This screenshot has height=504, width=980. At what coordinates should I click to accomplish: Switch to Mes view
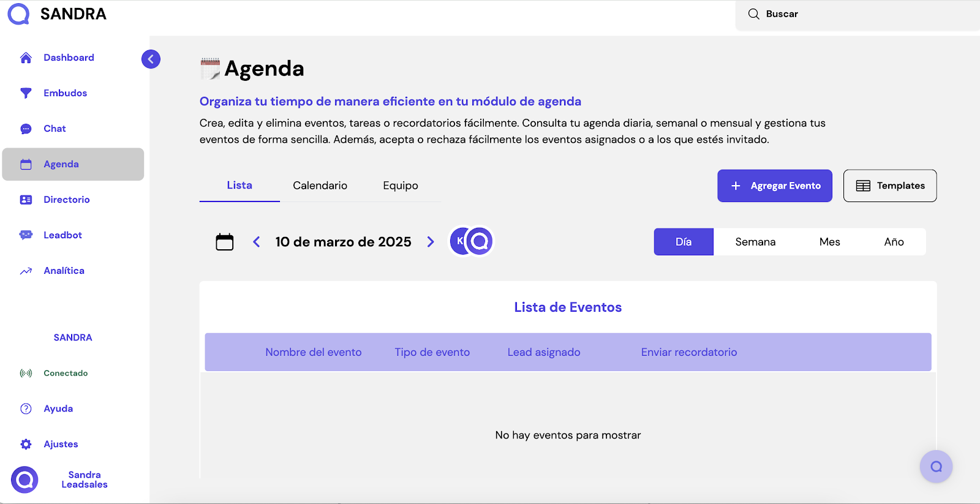[829, 242]
